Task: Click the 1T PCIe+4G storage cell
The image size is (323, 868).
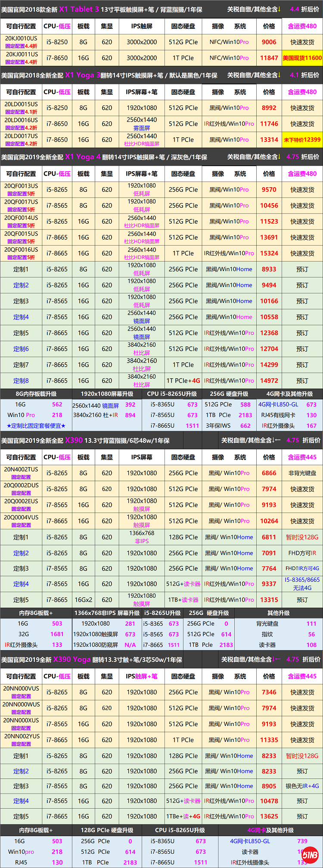Action: (183, 380)
